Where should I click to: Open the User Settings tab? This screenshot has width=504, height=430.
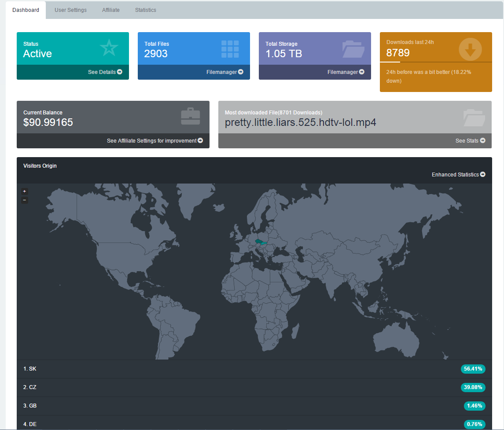(x=71, y=10)
